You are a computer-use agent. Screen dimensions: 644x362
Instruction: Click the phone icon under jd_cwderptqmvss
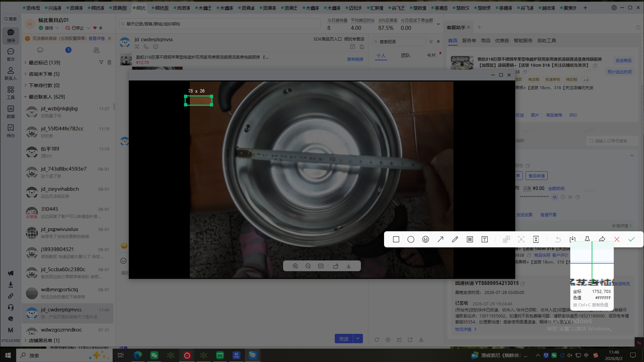point(146,47)
